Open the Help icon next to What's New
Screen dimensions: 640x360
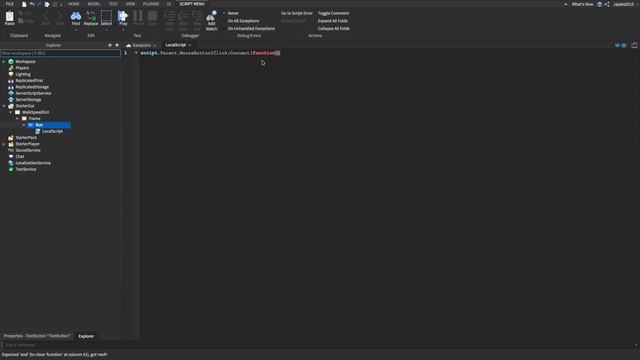[600, 4]
